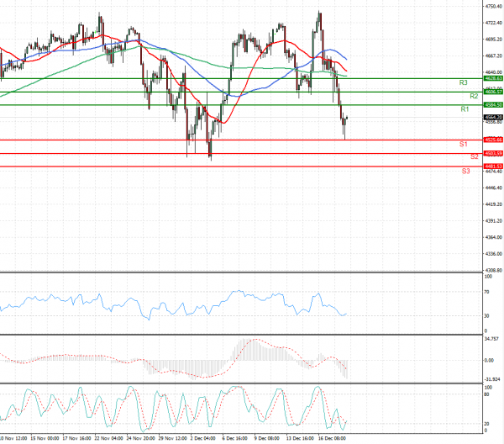Click the 4446.40 price axis value
Image resolution: width=504 pixels, height=444 pixels.
coord(494,188)
